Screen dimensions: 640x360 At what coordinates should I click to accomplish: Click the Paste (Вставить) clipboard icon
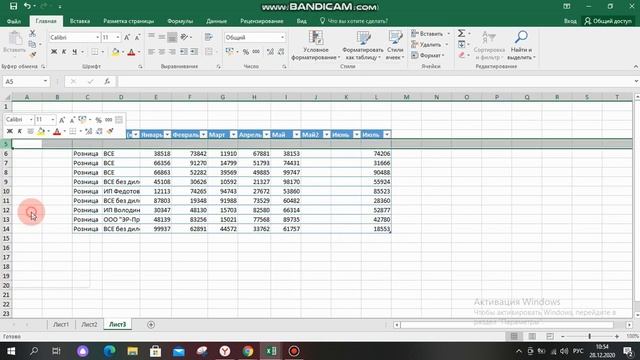[x=15, y=39]
